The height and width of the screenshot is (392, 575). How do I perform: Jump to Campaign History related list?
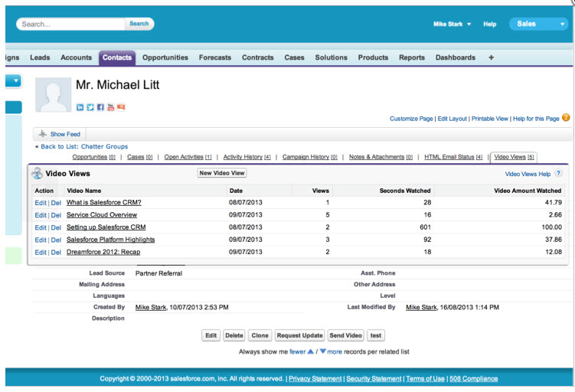(x=309, y=157)
